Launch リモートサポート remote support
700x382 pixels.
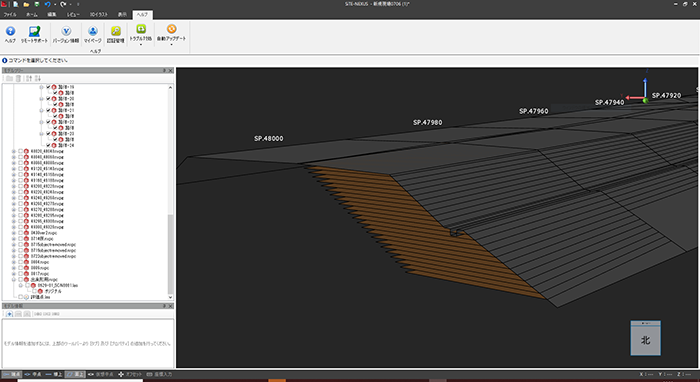click(x=34, y=31)
